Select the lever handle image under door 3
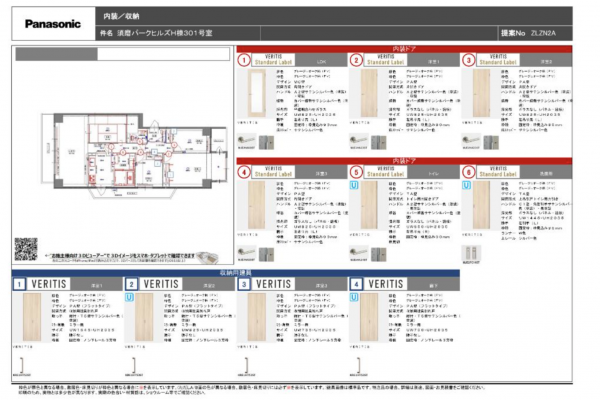The image size is (600, 400). click(471, 140)
